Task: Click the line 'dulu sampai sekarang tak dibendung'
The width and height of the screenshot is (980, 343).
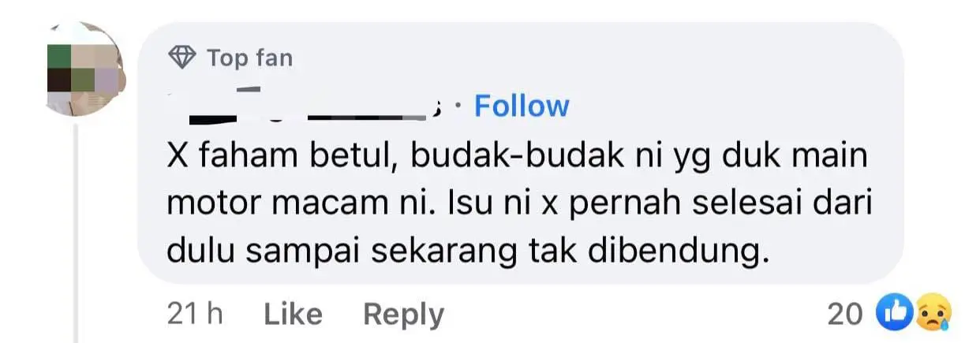Action: click(x=468, y=253)
